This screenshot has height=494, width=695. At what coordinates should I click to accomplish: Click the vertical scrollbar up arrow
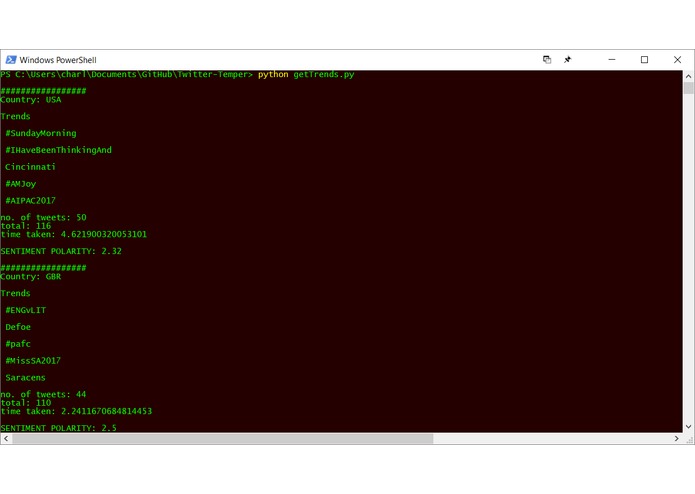688,76
